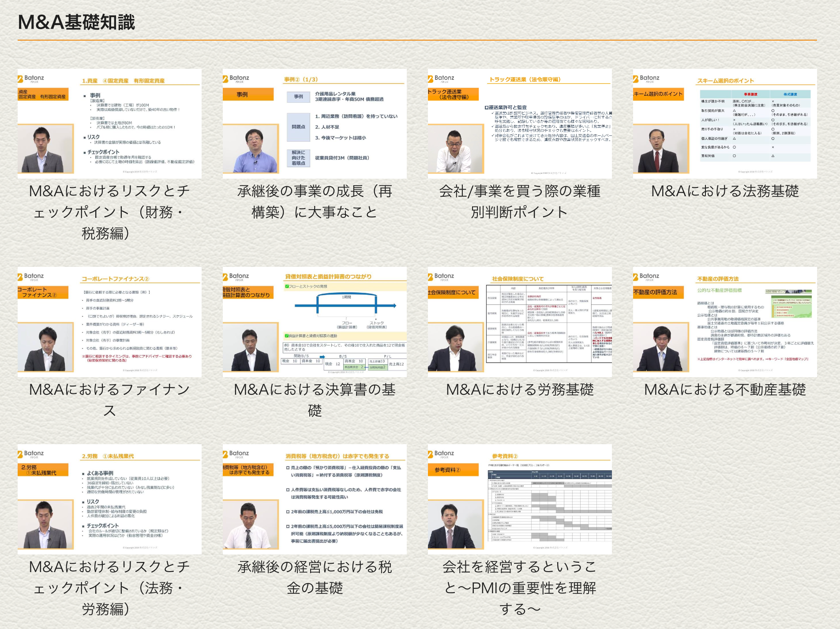This screenshot has height=629, width=840.
Task: Click title link 会社を経営するということ〜PMIの重要性を理解する〜
Action: point(520,588)
